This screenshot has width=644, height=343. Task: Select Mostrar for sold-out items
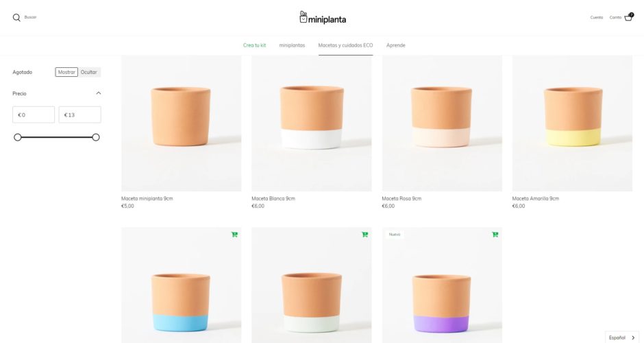pyautogui.click(x=66, y=72)
